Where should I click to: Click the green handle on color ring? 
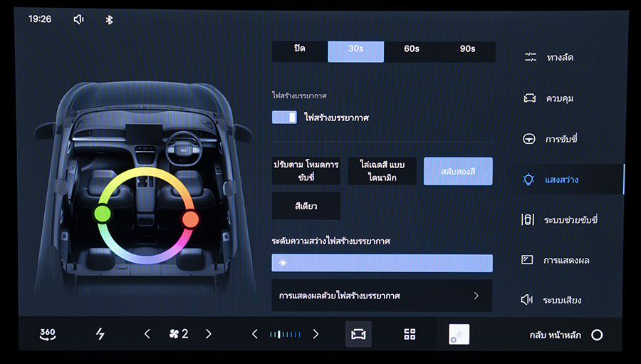(x=103, y=214)
